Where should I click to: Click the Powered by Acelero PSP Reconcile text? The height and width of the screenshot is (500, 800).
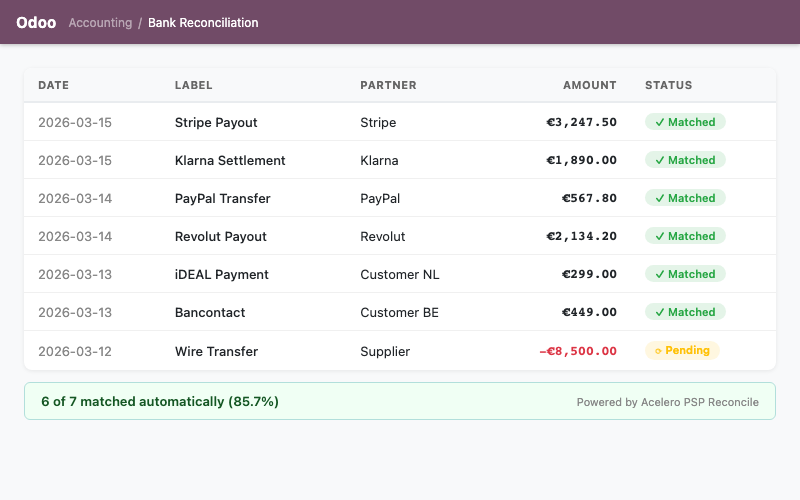(x=667, y=402)
